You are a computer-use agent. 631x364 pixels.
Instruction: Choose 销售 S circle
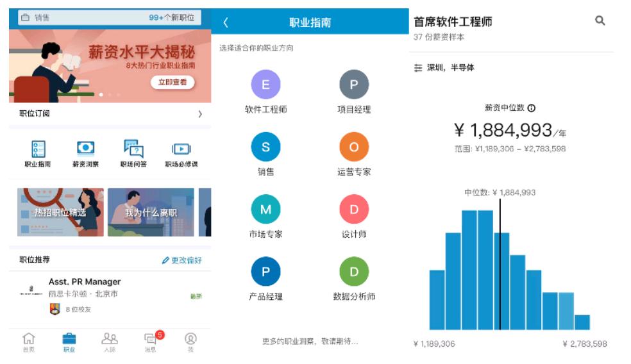[x=265, y=147]
